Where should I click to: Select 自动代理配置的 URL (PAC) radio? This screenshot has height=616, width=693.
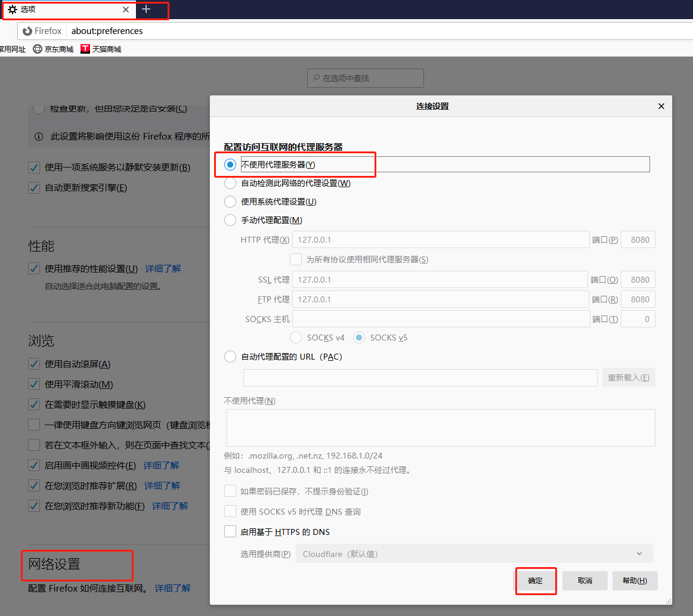click(230, 357)
